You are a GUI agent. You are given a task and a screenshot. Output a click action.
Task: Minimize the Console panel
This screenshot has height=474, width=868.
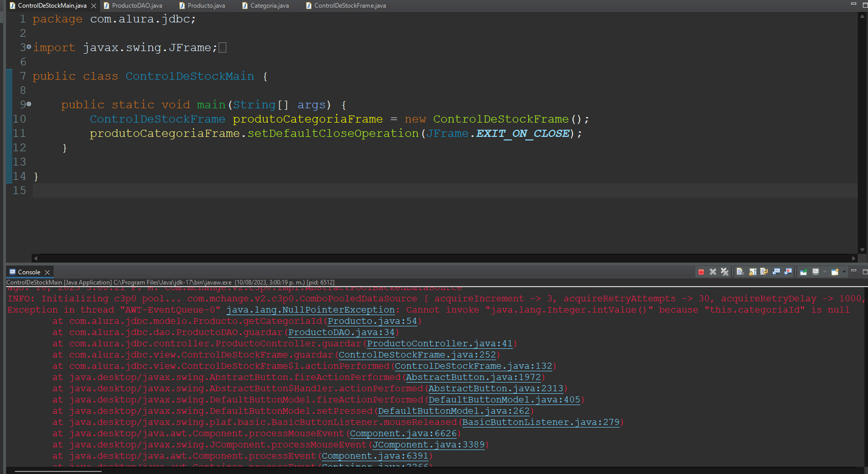[853, 271]
